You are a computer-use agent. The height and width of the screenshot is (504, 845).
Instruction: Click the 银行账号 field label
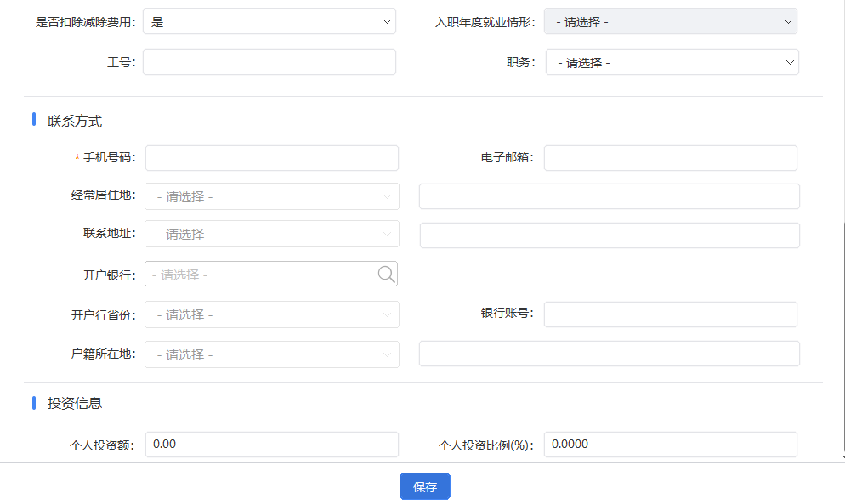(508, 313)
